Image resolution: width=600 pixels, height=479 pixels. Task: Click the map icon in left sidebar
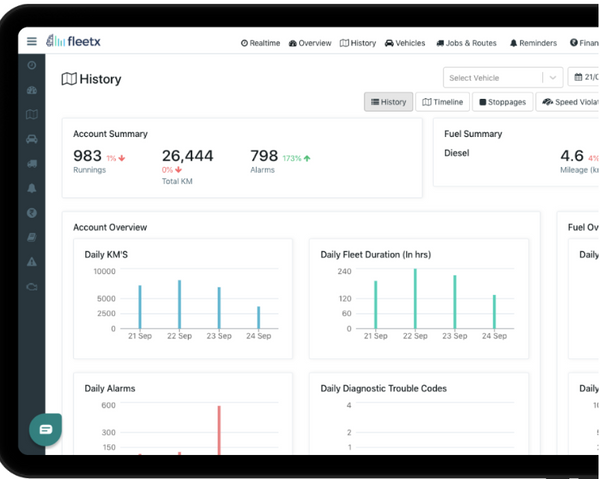(32, 114)
